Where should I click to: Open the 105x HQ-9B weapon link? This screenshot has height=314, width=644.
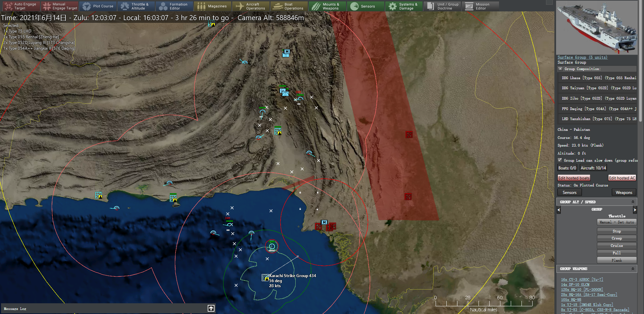[571, 300]
